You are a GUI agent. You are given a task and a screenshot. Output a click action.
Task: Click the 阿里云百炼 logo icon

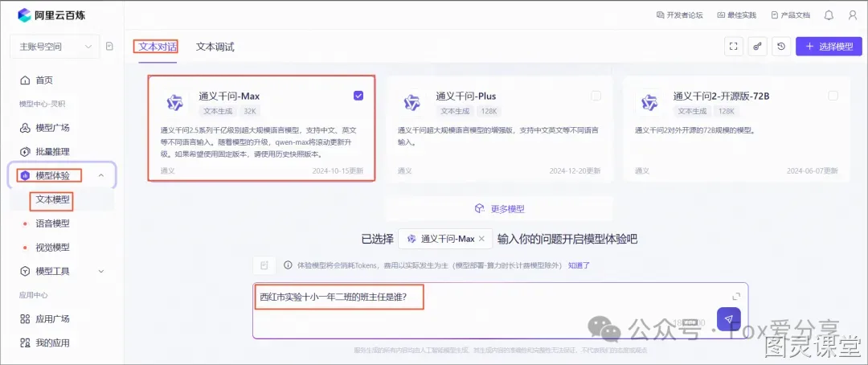point(24,15)
